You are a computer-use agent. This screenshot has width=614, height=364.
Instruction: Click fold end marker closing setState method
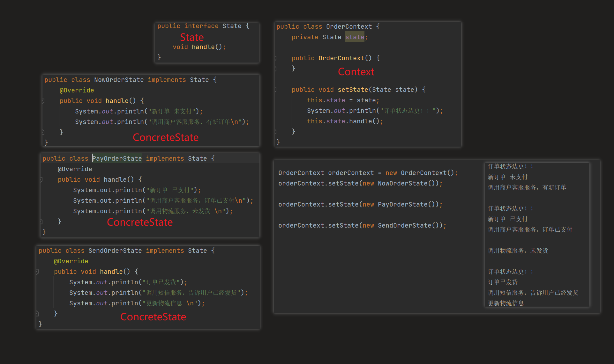tap(276, 132)
